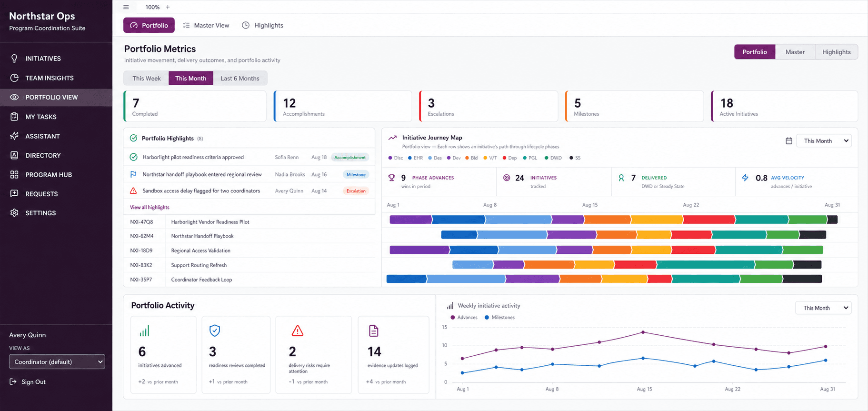Click the 100% zoom level indicator
The height and width of the screenshot is (411, 868).
pyautogui.click(x=152, y=7)
